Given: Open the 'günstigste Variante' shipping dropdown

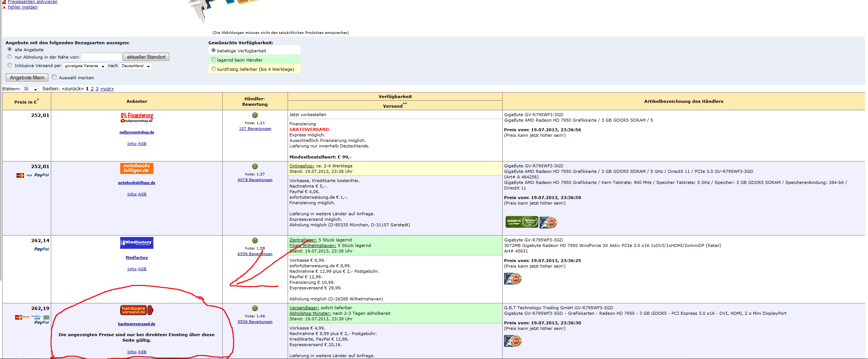Looking at the screenshot, I should (84, 66).
